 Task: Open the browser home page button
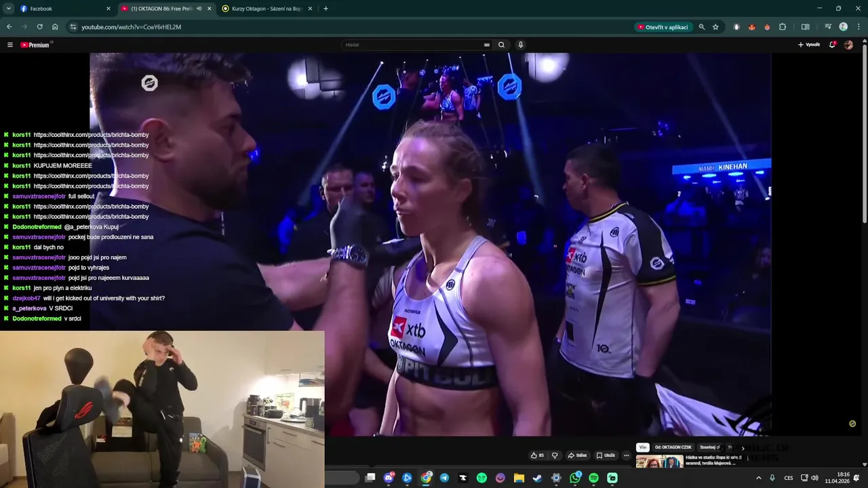55,27
